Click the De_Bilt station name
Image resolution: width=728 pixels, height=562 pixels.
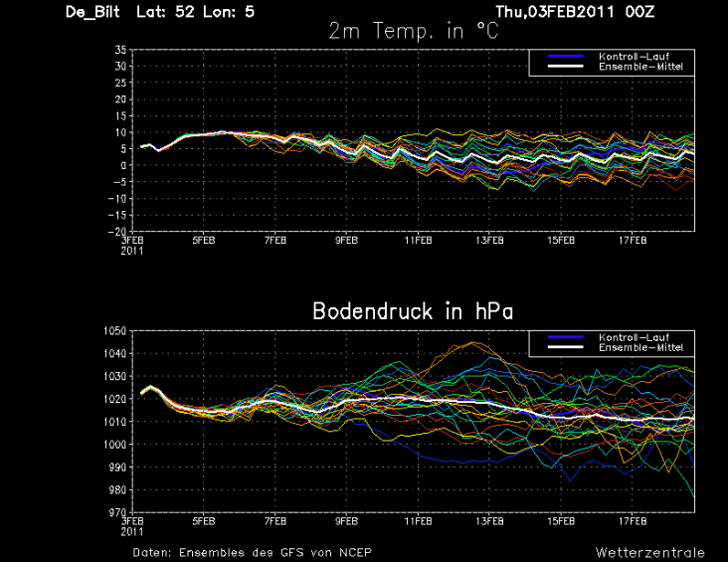coord(92,12)
